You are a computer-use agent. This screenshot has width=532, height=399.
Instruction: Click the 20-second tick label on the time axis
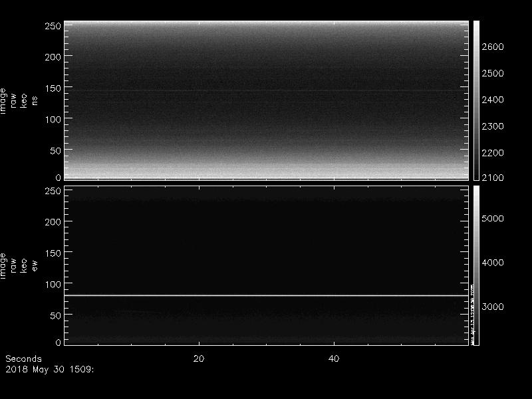(198, 358)
